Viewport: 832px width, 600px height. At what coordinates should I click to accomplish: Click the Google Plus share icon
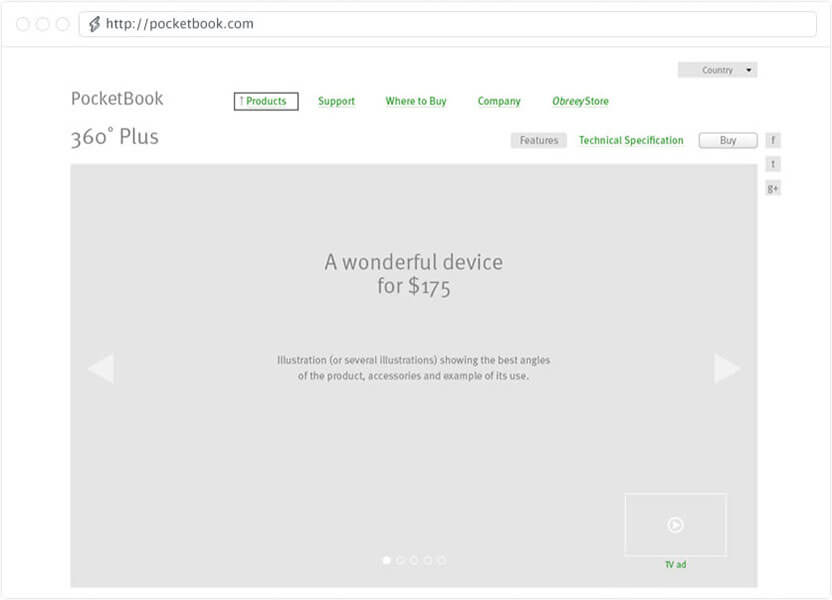coord(773,188)
